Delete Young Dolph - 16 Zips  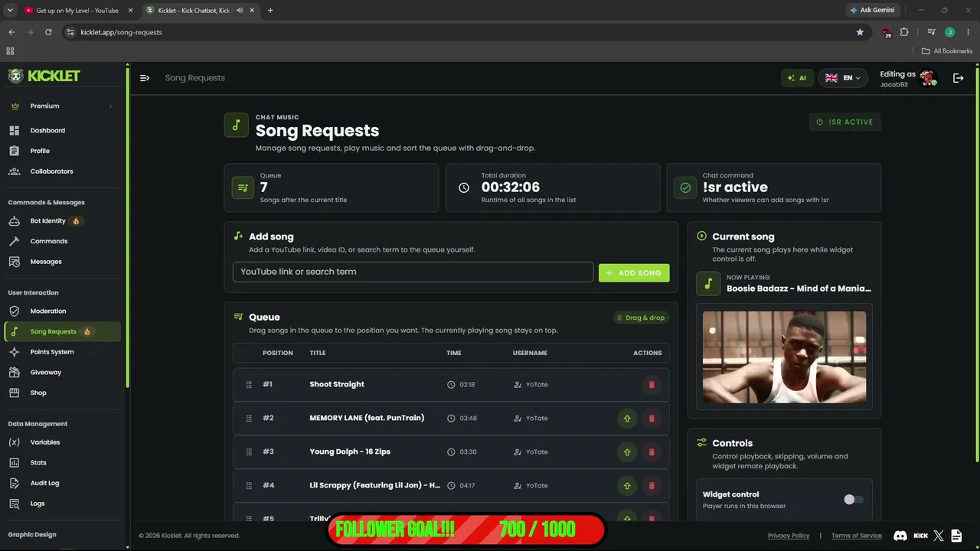pos(652,452)
